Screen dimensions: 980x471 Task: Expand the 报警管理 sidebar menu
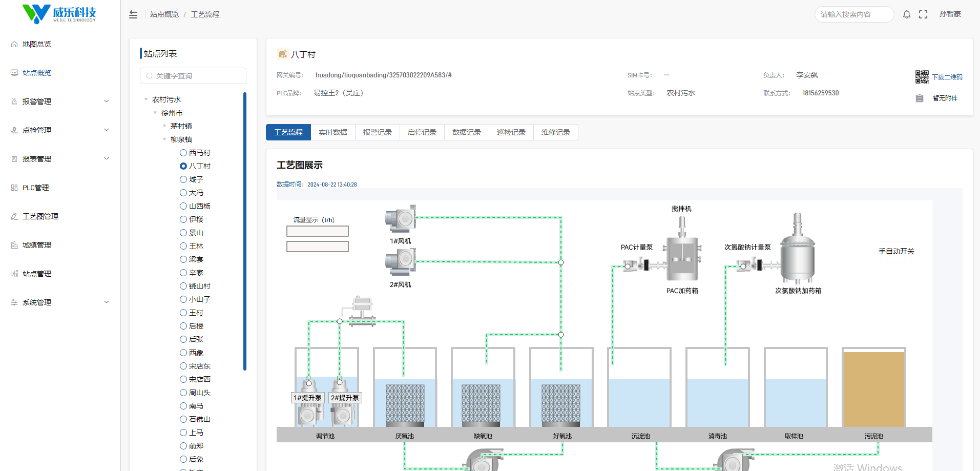click(60, 101)
